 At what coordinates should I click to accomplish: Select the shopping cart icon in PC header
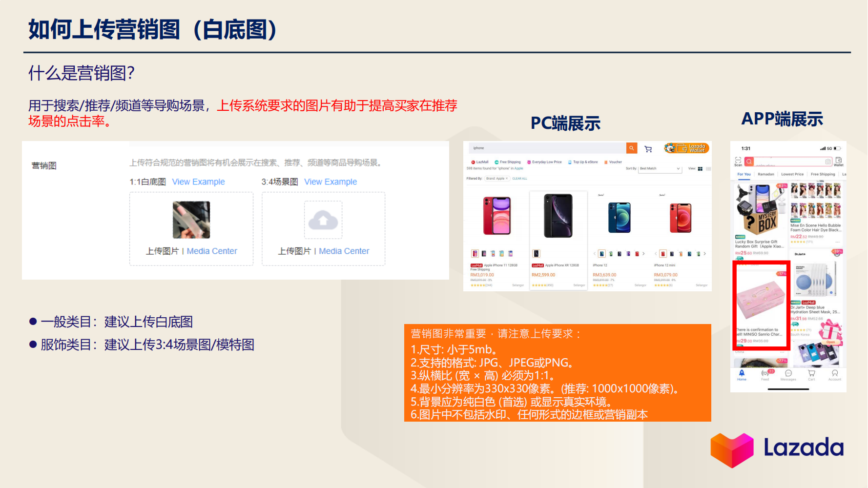647,148
